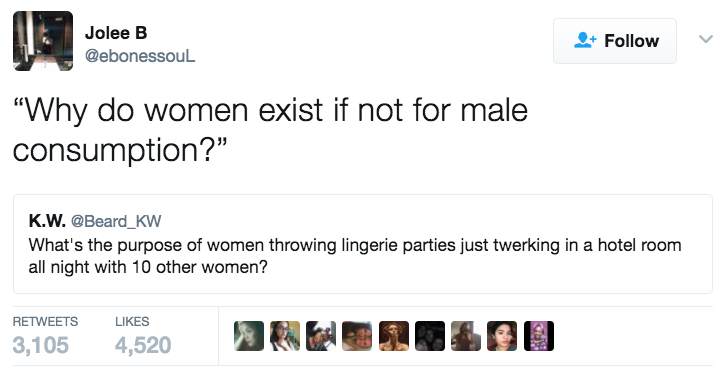728x378 pixels.
Task: Open the Jolee B display name link
Action: tap(116, 33)
